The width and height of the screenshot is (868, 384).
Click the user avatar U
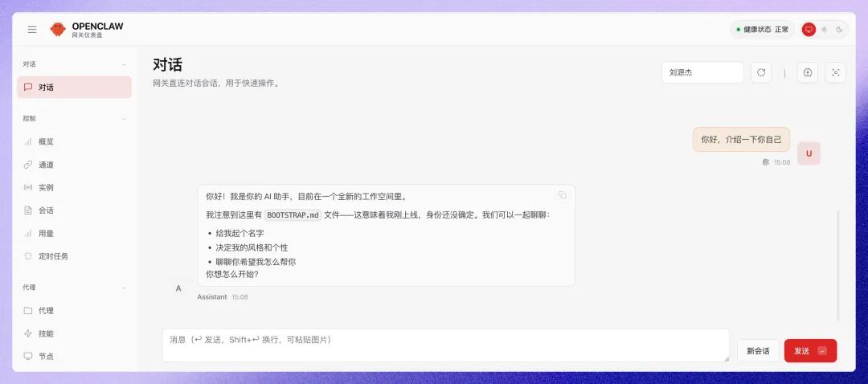point(809,153)
